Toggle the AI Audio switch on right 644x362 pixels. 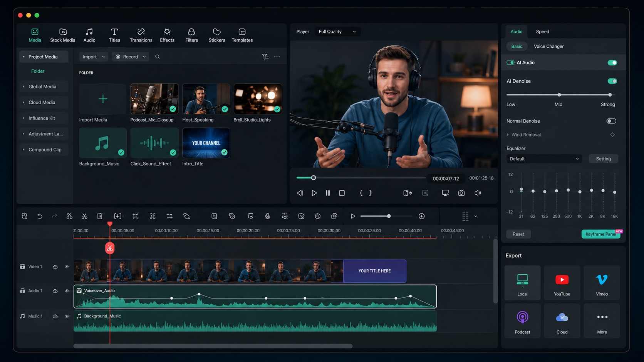coord(612,63)
